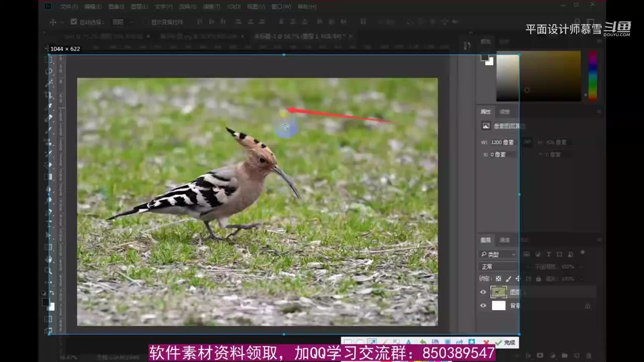The height and width of the screenshot is (362, 644).
Task: Open the layer filter type dropdown
Action: pyautogui.click(x=498, y=254)
